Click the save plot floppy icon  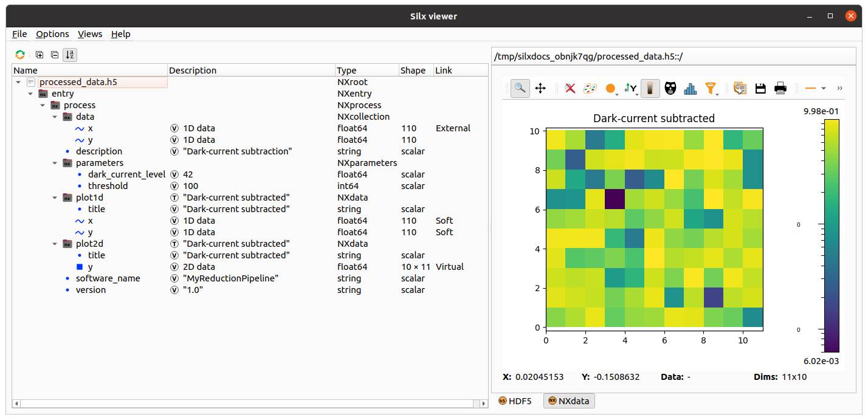click(760, 89)
